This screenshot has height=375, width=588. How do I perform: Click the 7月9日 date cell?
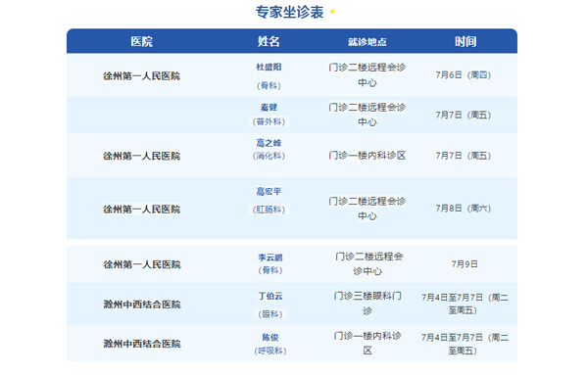[x=465, y=264]
